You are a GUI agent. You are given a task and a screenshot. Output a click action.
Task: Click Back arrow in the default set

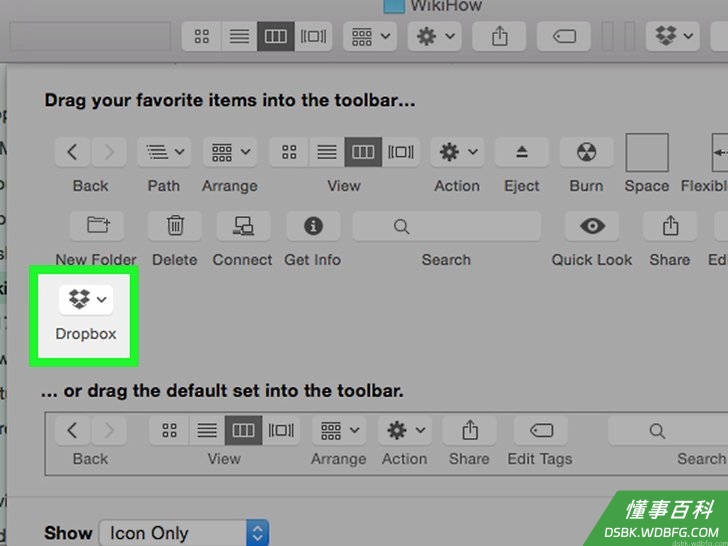(x=72, y=430)
